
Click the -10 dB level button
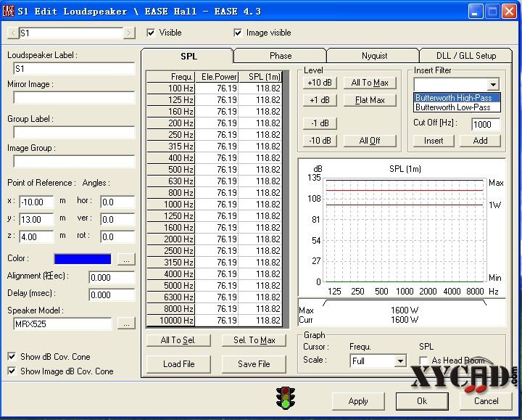(320, 141)
